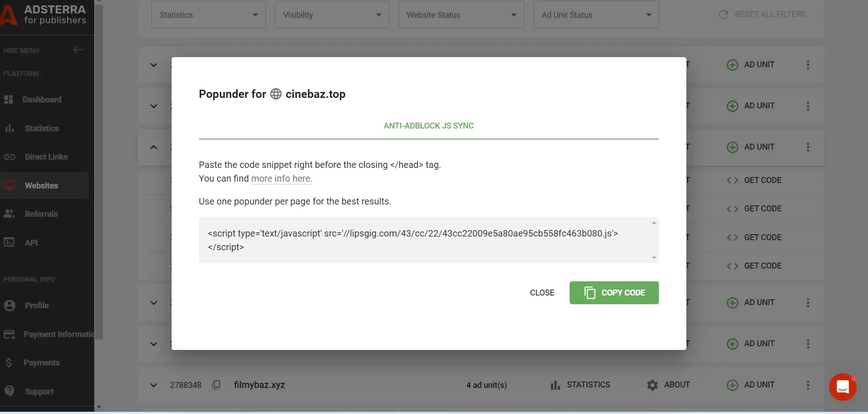Click the Payment Information card icon
The image size is (868, 414).
10,334
